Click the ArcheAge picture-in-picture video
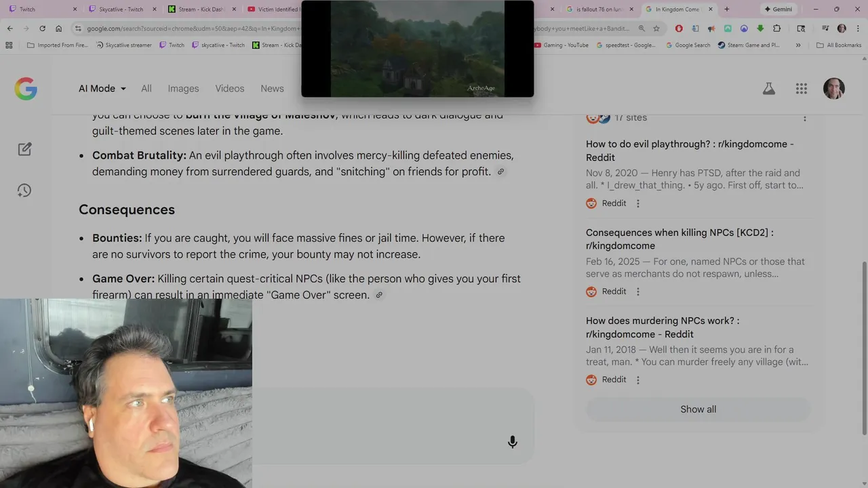Viewport: 868px width, 488px height. [x=418, y=48]
